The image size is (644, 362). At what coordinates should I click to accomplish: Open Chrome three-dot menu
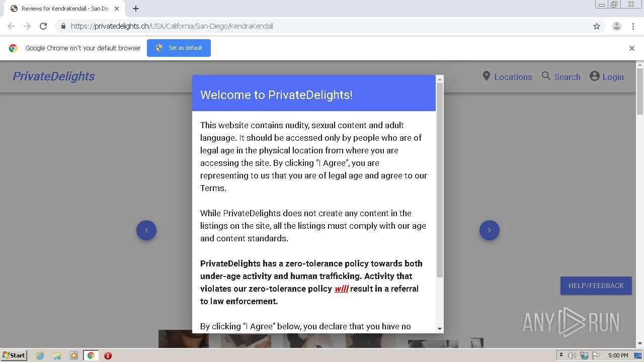pyautogui.click(x=633, y=26)
